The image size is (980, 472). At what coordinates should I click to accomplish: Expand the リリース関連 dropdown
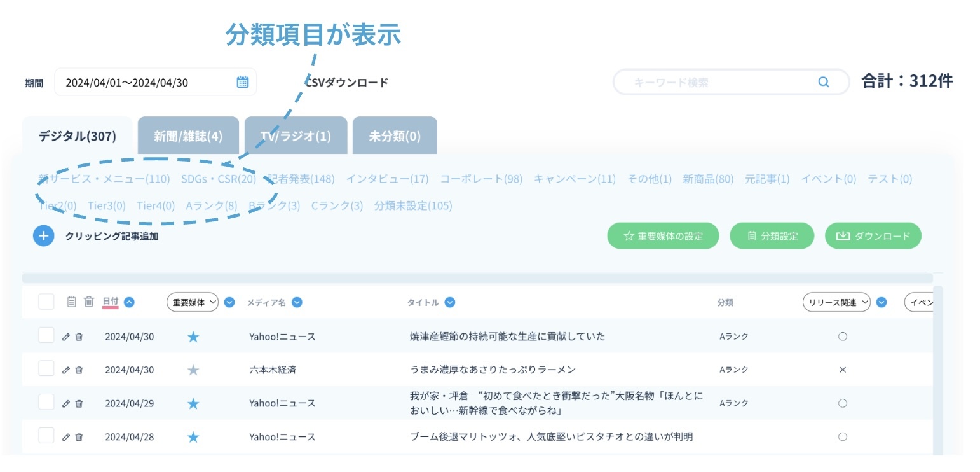[x=836, y=303]
